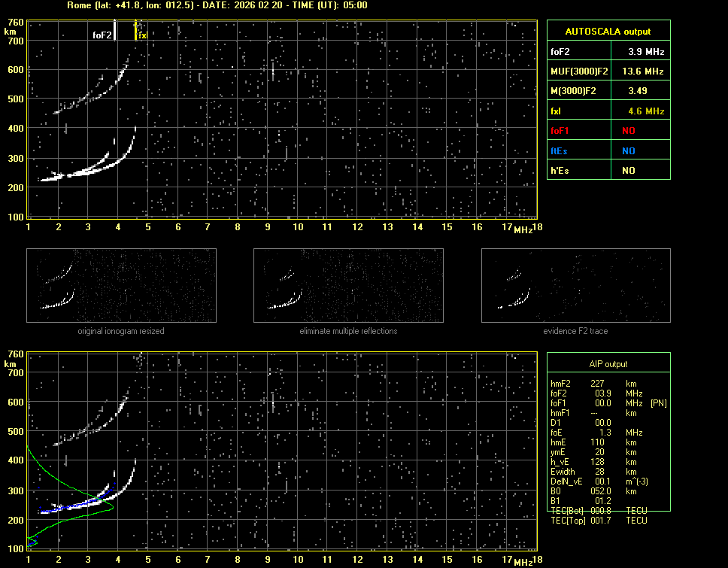Click the TEC[Top] value in AIP output
This screenshot has height=568, width=728.
point(601,521)
